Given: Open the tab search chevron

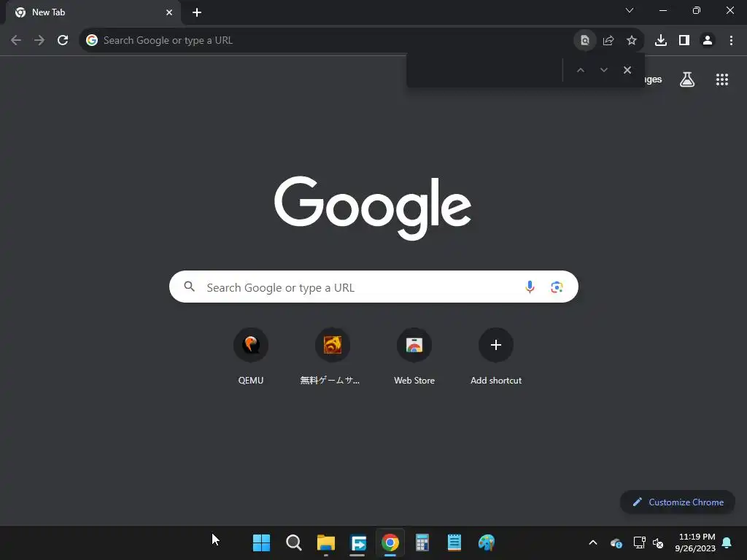Looking at the screenshot, I should click(x=630, y=10).
